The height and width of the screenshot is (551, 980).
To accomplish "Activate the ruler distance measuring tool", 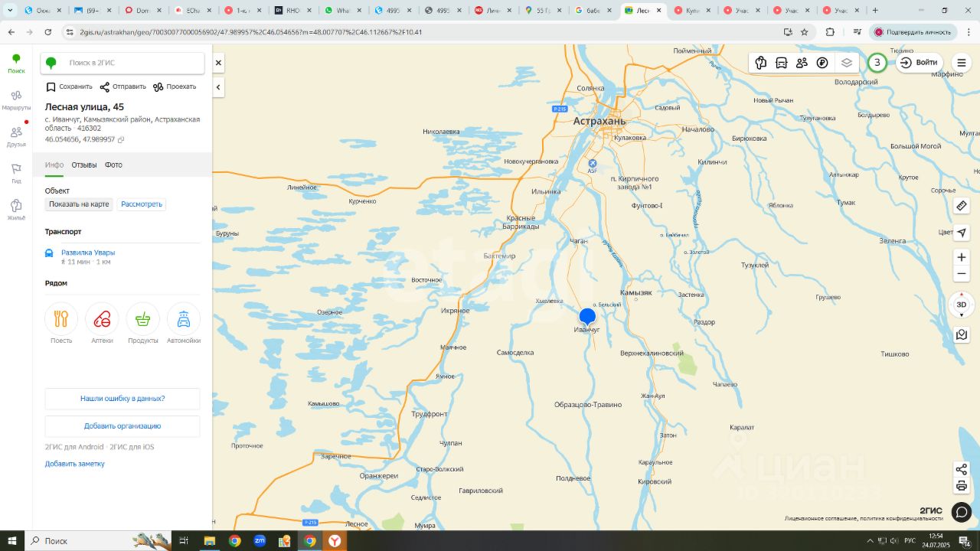I will [962, 205].
